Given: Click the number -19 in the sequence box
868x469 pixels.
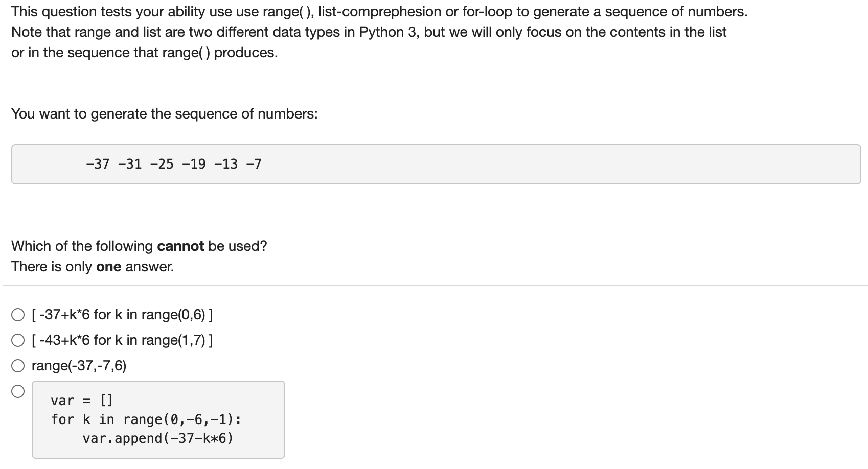Looking at the screenshot, I should (194, 164).
